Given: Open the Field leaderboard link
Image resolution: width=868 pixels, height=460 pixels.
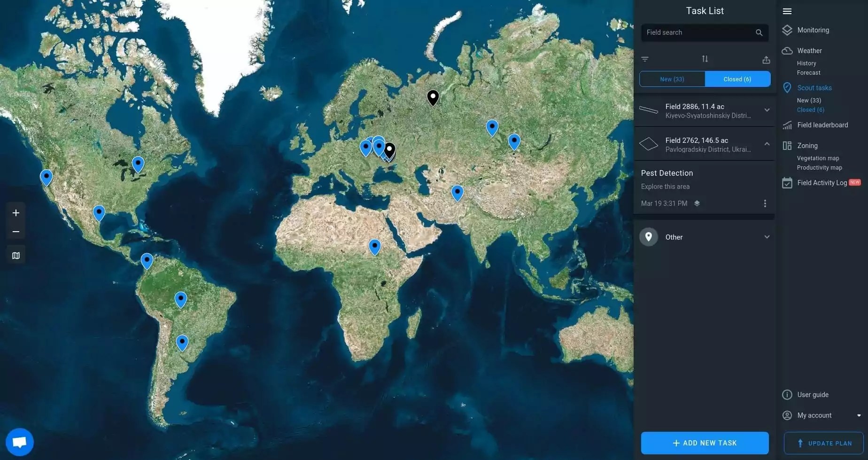Looking at the screenshot, I should tap(822, 125).
